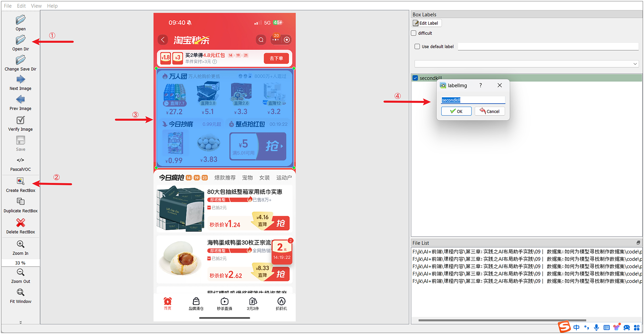Click the Verify Image icon
The image size is (644, 334).
(x=21, y=120)
